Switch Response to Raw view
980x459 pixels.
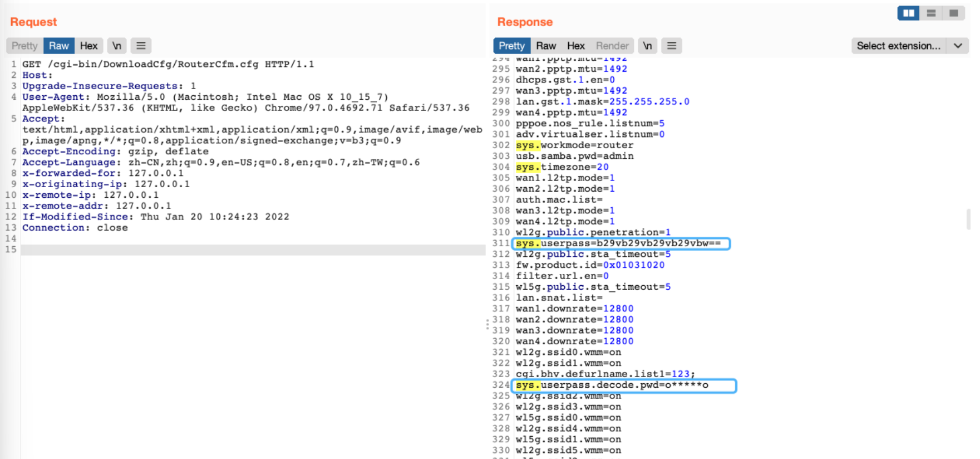click(x=546, y=46)
